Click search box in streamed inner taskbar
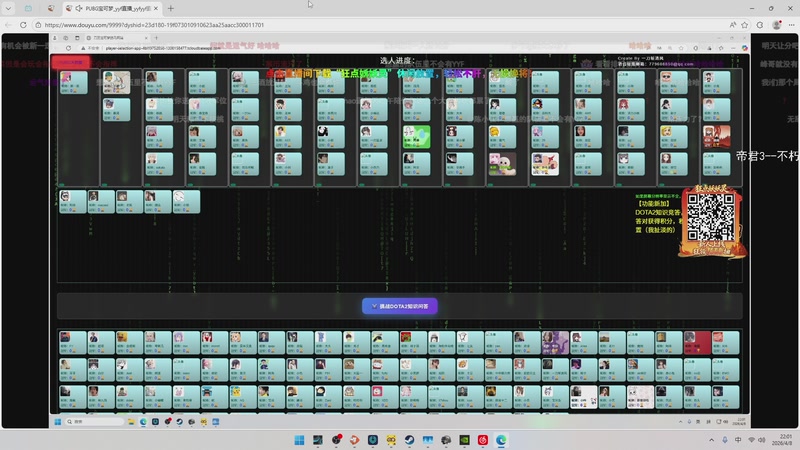800x450 pixels. [94, 421]
